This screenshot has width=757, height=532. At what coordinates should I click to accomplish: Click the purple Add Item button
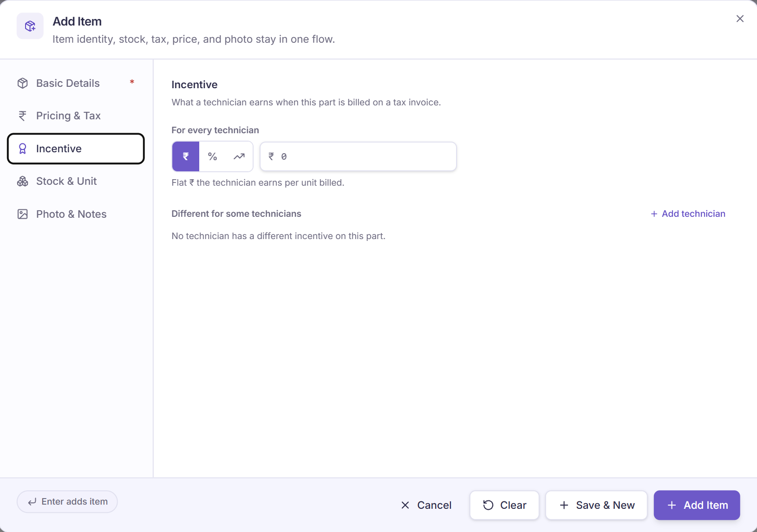(x=697, y=505)
